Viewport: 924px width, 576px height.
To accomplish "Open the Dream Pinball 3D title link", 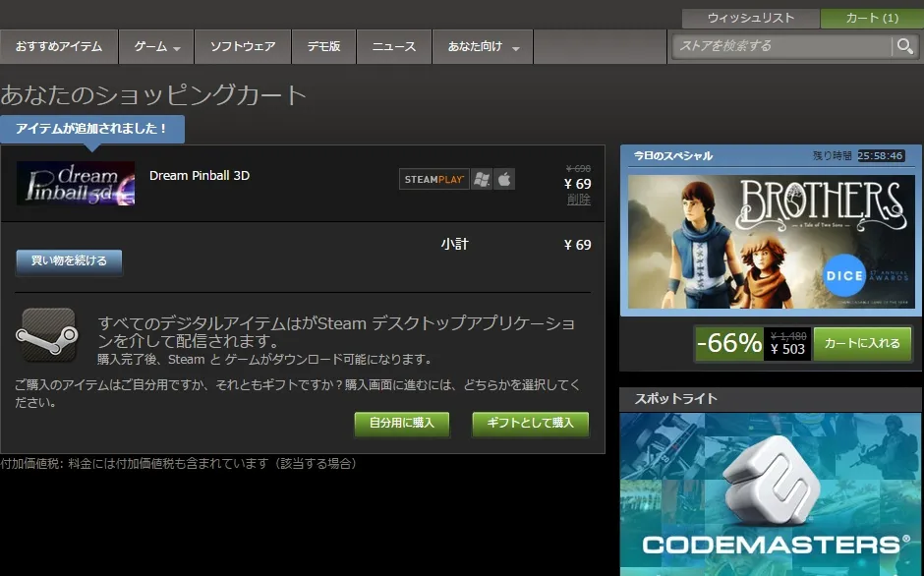I will pyautogui.click(x=200, y=176).
